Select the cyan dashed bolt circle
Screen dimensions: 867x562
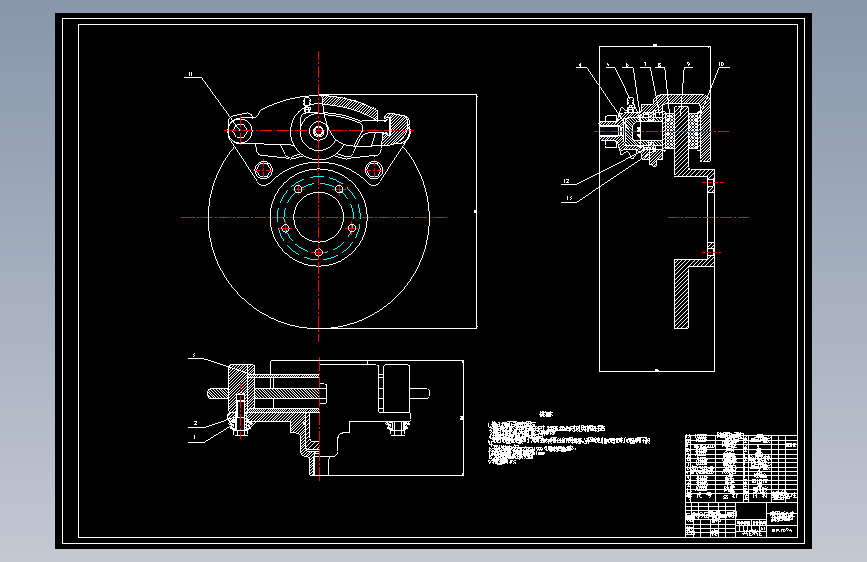[319, 217]
